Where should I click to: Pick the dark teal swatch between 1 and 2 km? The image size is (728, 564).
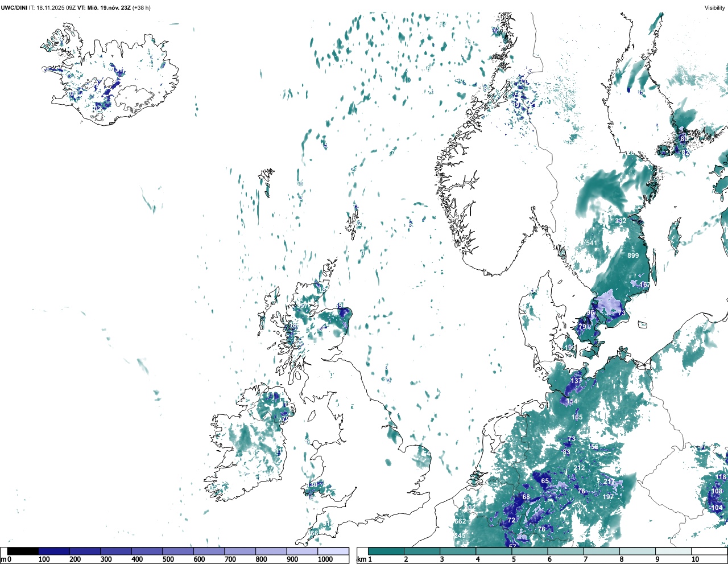pos(386,551)
